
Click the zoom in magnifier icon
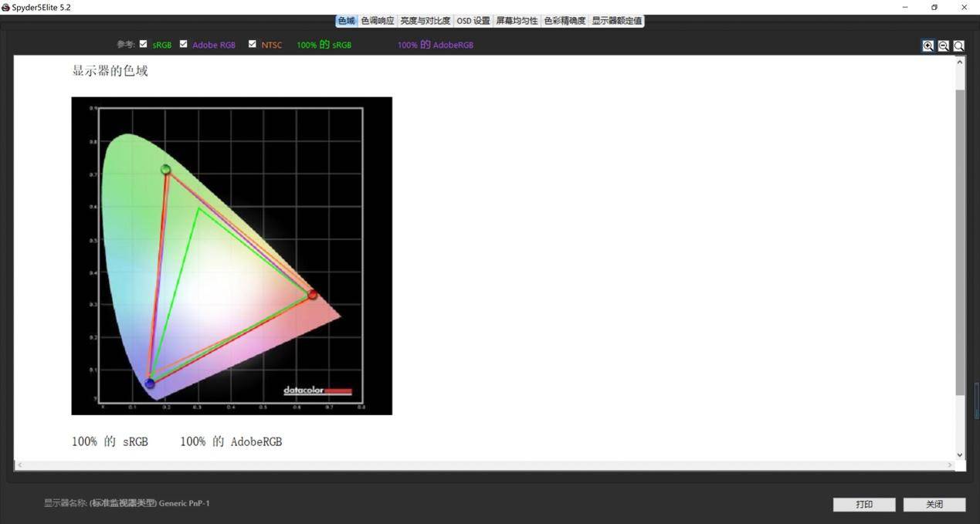(x=928, y=46)
